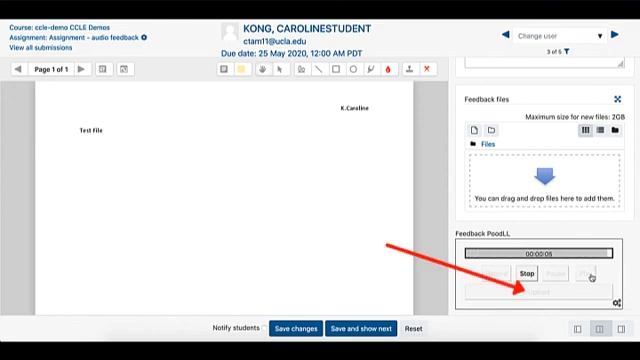Screen dimensions: 640x360
Task: Click the 00:00:05 recording progress bar
Action: [539, 253]
